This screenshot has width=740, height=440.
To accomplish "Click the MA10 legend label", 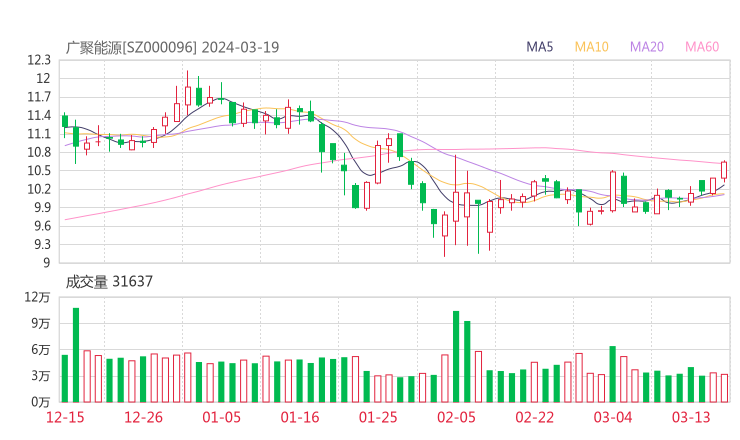I will tap(591, 47).
